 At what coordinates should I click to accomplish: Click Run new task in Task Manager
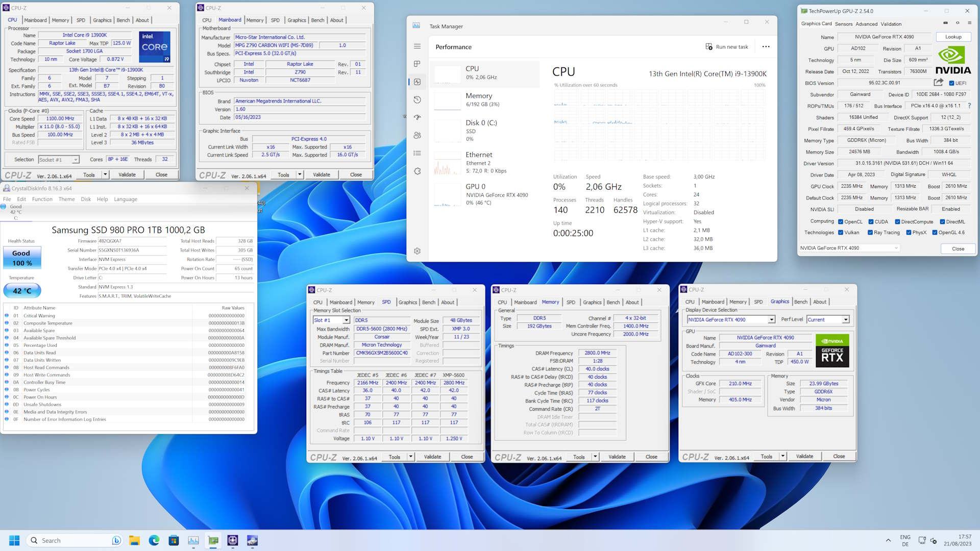click(x=727, y=46)
